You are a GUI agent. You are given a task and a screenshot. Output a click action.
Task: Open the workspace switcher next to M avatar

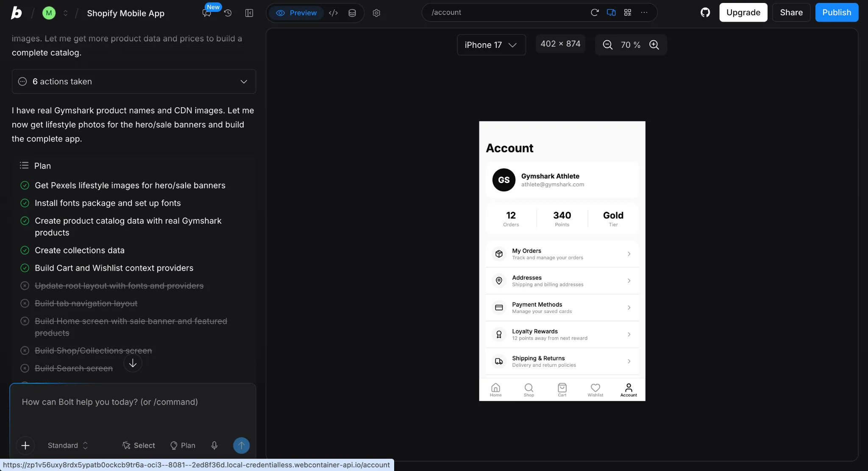click(65, 13)
